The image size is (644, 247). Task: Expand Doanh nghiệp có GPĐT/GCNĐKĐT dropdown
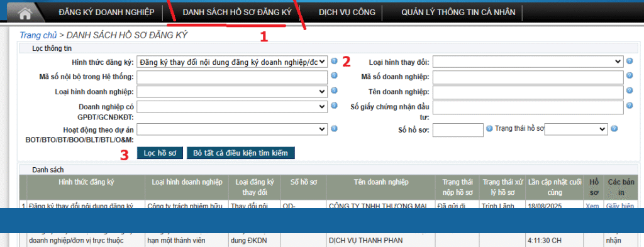click(x=233, y=106)
